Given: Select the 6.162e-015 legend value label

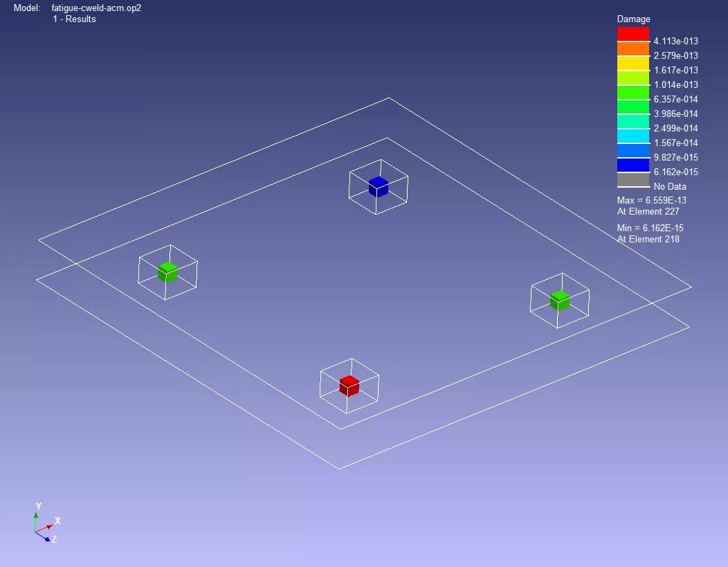Looking at the screenshot, I should coord(675,172).
